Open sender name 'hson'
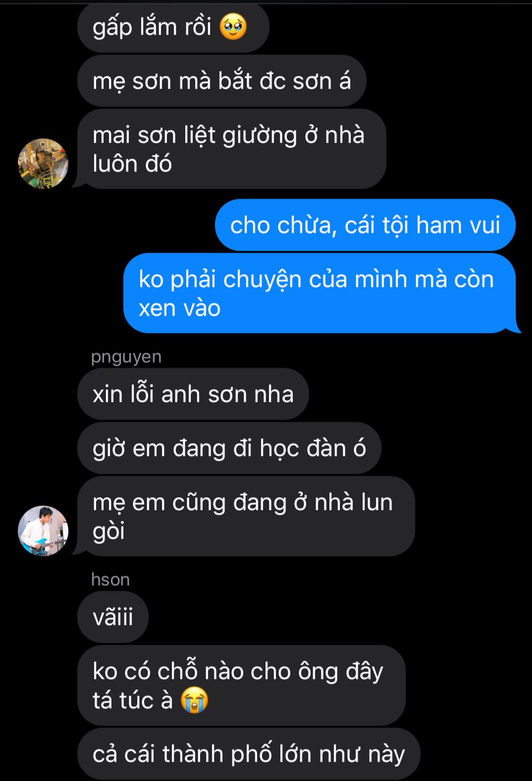532x781 pixels. [110, 580]
